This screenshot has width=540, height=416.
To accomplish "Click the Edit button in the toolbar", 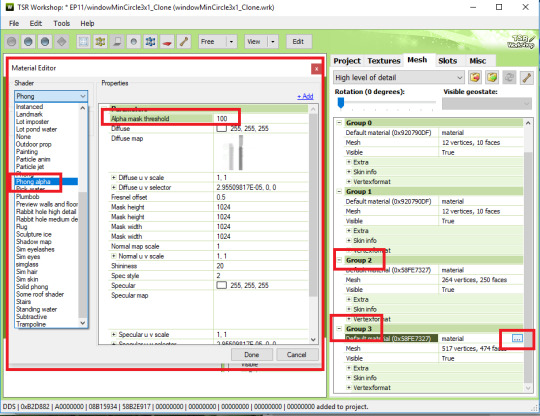I will [x=298, y=42].
